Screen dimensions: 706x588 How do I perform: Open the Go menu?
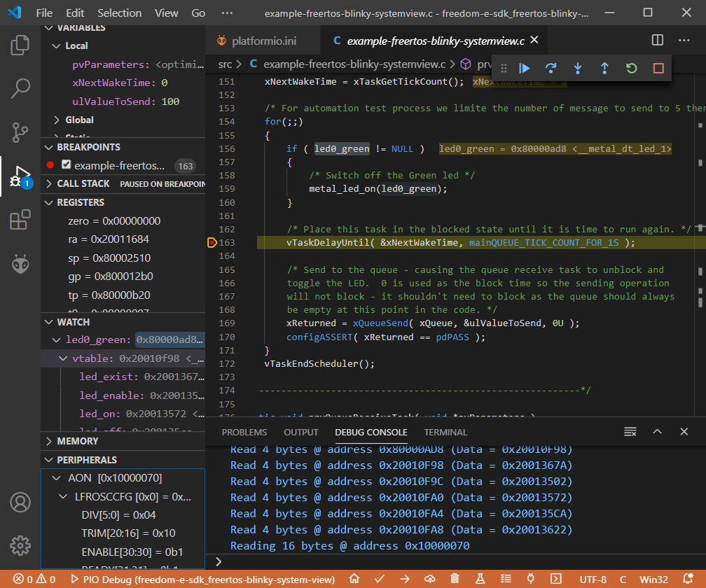[x=198, y=13]
